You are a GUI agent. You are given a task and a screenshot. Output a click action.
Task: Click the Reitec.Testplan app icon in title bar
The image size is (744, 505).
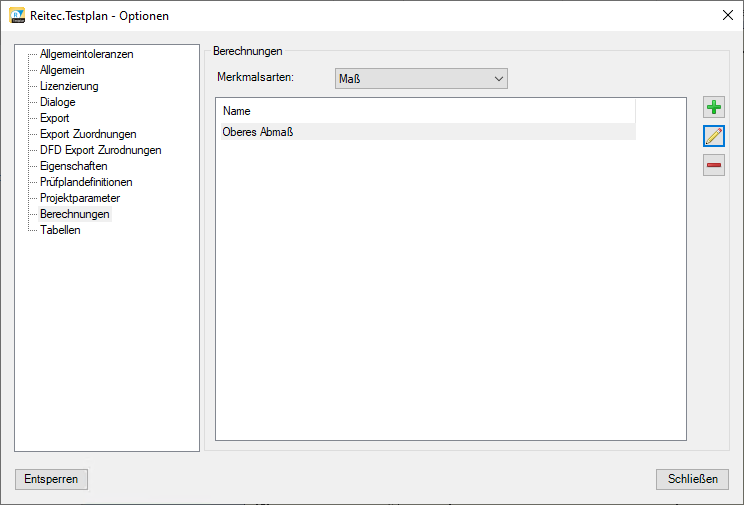(x=17, y=16)
